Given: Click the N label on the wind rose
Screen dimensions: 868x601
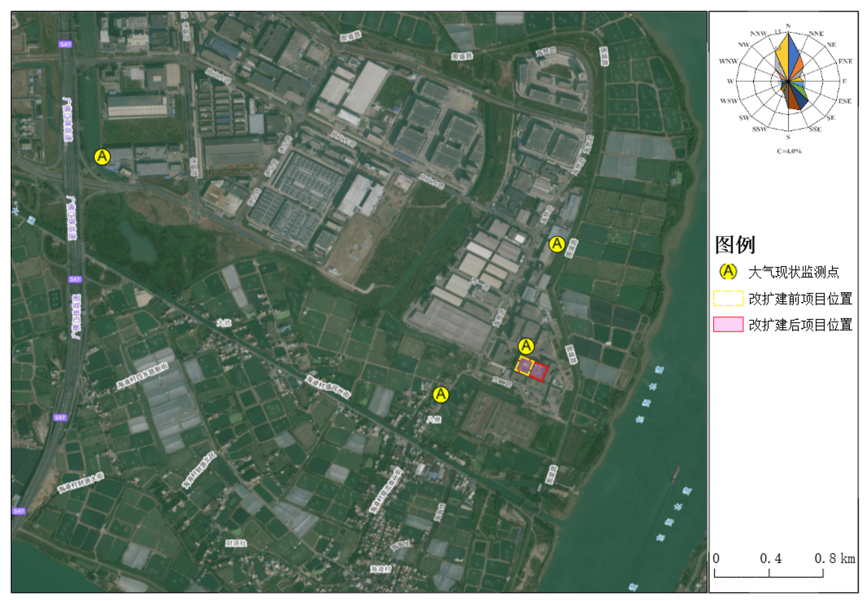Looking at the screenshot, I should coord(788,26).
